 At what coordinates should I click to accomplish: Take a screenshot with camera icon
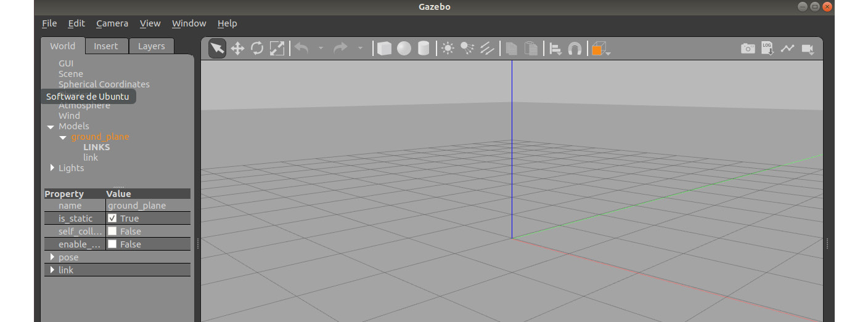(748, 48)
